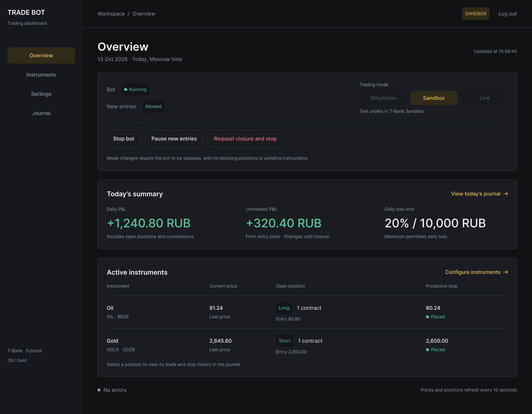The height and width of the screenshot is (414, 532).
Task: Log out of the dashboard
Action: click(508, 14)
